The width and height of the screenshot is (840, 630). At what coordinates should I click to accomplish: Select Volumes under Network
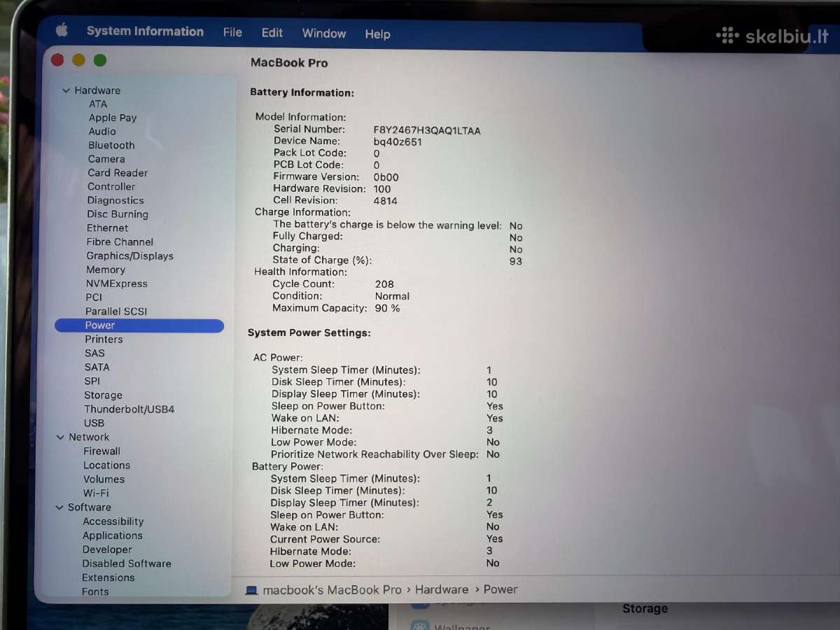104,479
